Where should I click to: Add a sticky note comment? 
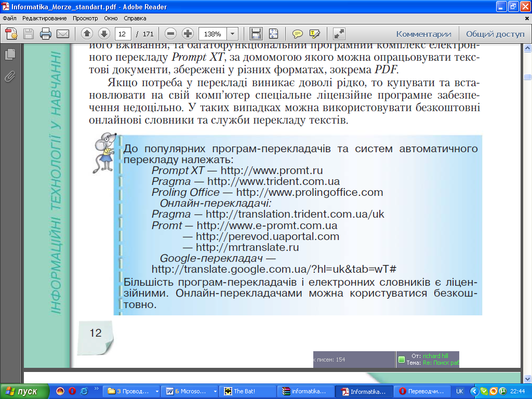click(x=297, y=34)
